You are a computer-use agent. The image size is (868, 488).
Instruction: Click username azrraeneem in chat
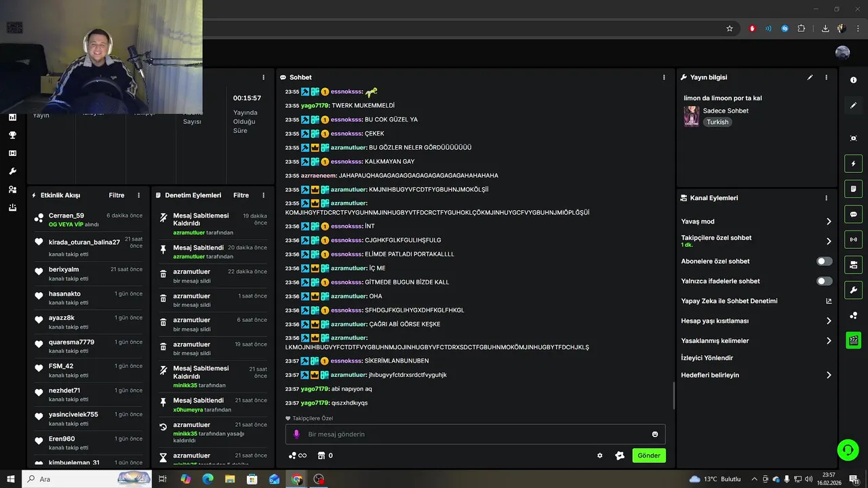pyautogui.click(x=319, y=176)
